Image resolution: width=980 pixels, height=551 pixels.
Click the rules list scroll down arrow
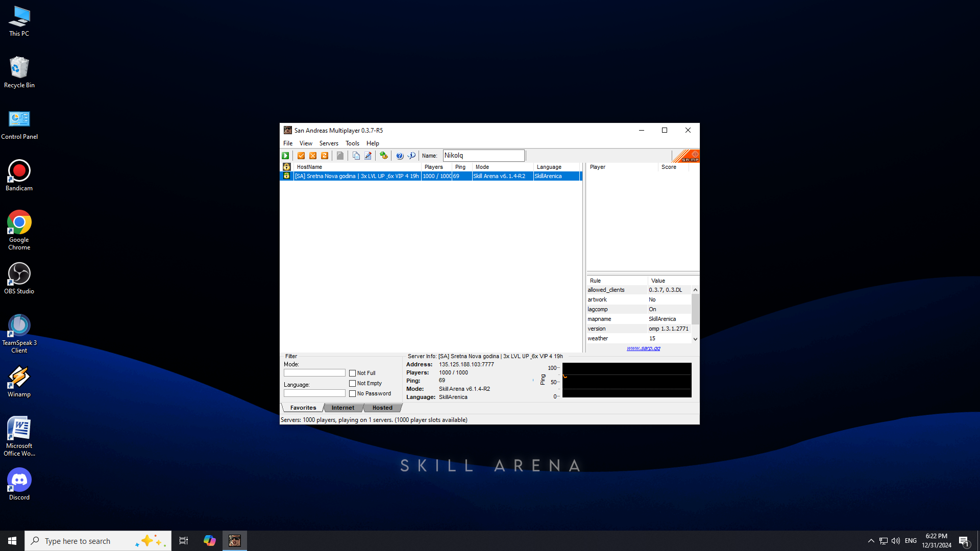point(695,339)
